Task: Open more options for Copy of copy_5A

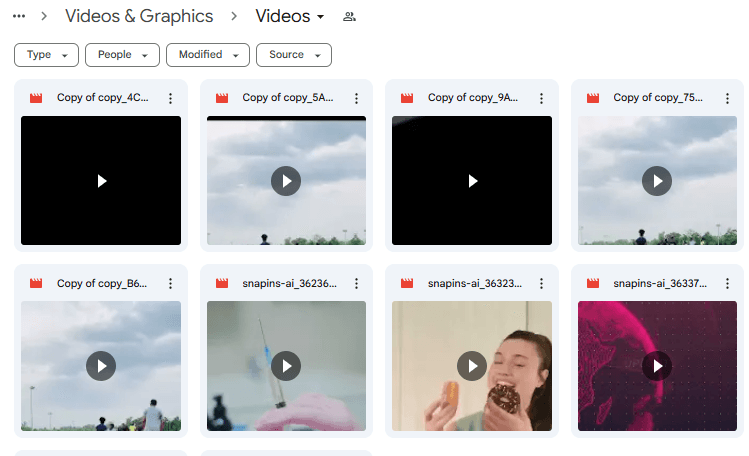Action: [356, 98]
